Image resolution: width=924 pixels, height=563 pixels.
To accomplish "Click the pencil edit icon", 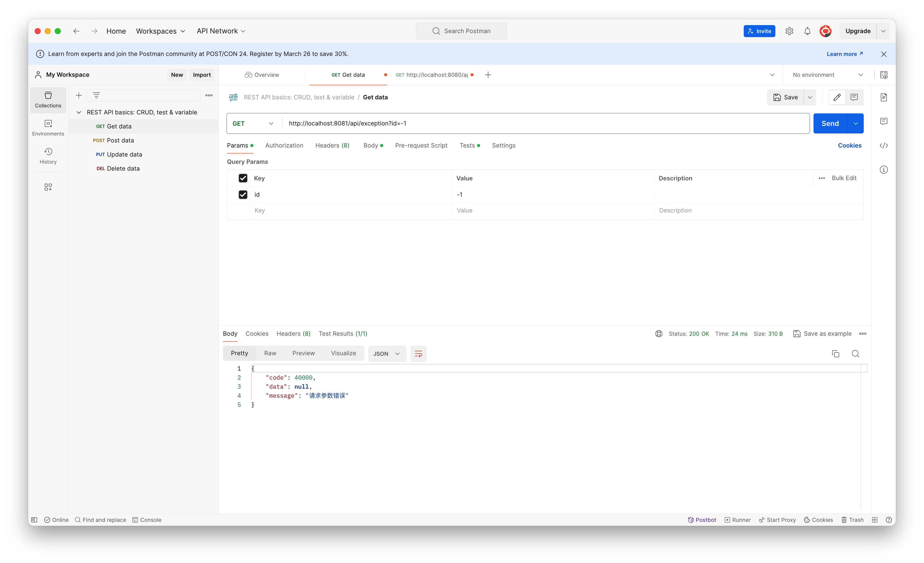I will [x=837, y=97].
